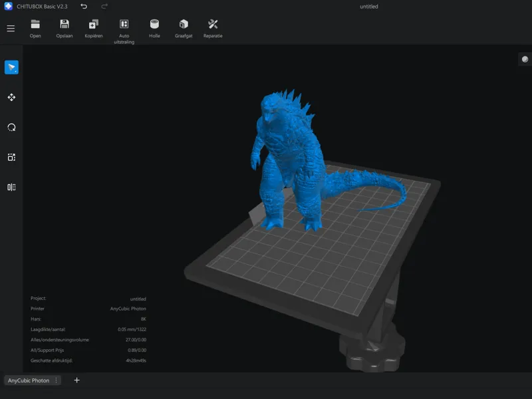Choose the Scale tool in sidebar

[x=11, y=157]
